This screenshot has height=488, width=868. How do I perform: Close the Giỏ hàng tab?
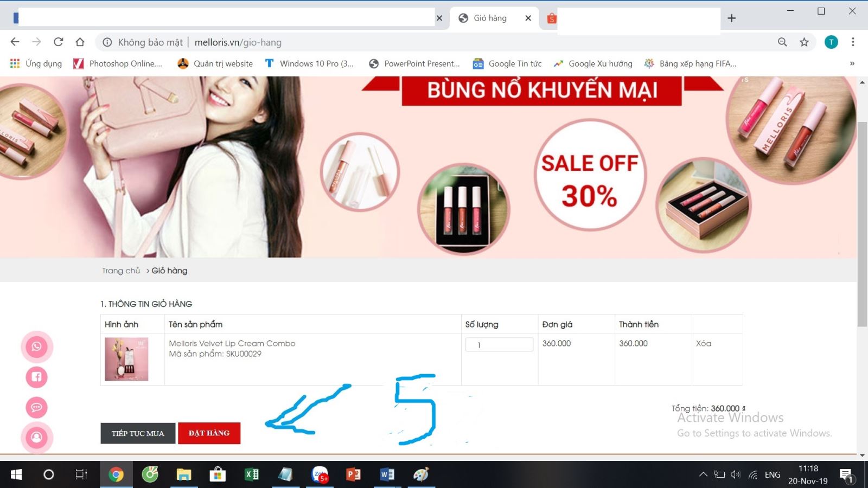pos(528,18)
